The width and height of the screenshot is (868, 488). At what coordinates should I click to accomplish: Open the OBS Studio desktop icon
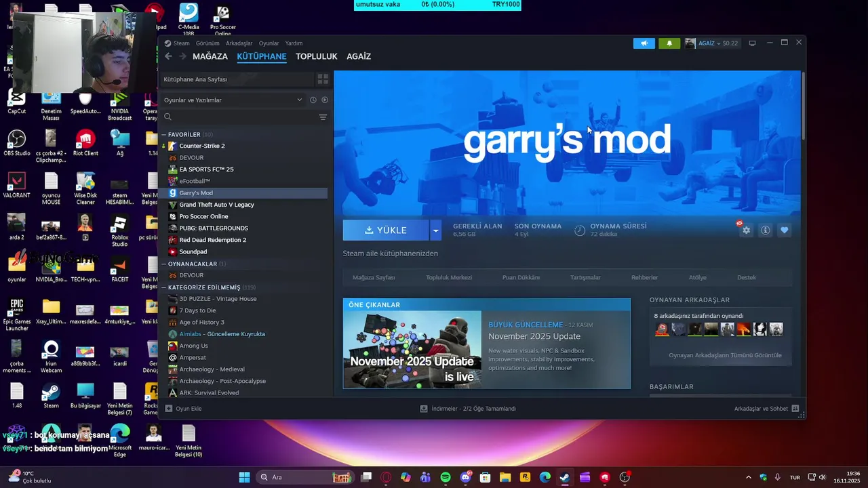(17, 143)
